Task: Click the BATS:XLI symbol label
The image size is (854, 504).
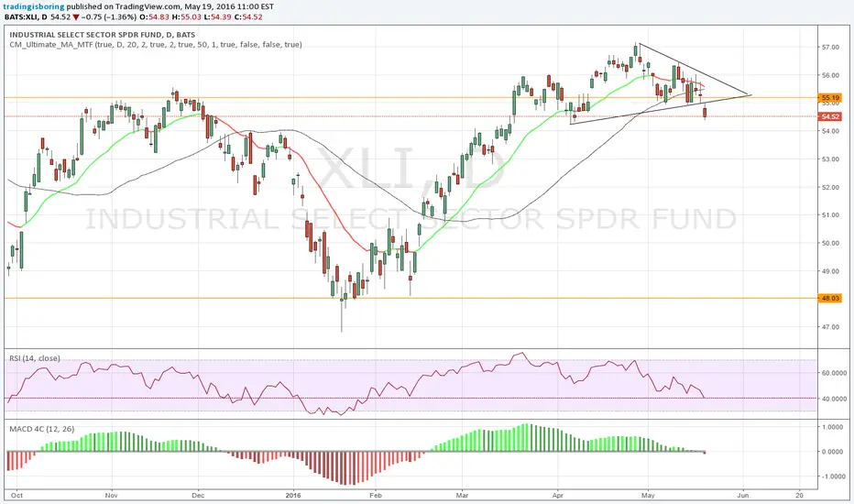Action: click(21, 16)
